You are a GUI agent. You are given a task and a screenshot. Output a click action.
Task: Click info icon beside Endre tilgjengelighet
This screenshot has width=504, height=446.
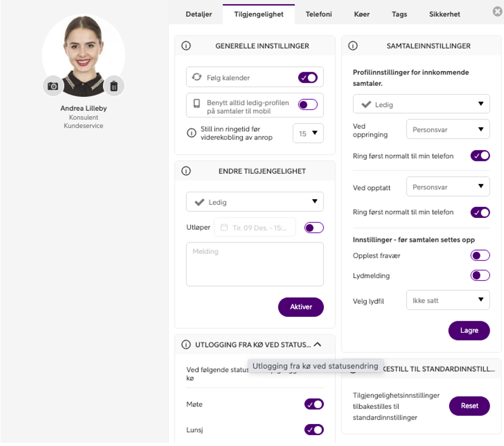[x=186, y=171]
